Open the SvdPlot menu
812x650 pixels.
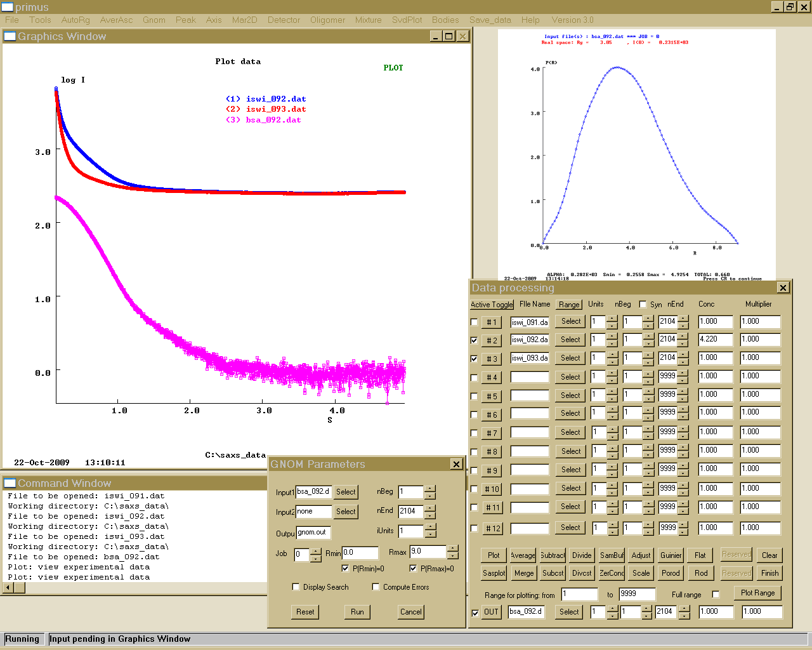point(407,20)
